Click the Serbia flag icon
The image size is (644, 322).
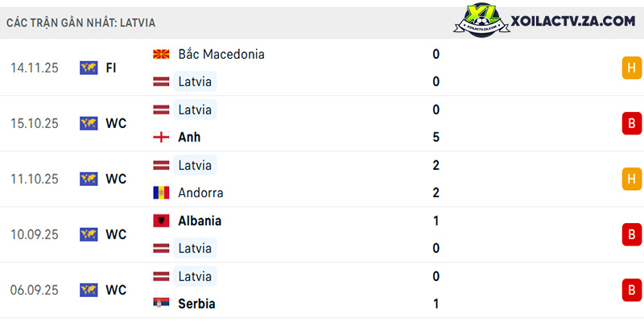coord(161,304)
